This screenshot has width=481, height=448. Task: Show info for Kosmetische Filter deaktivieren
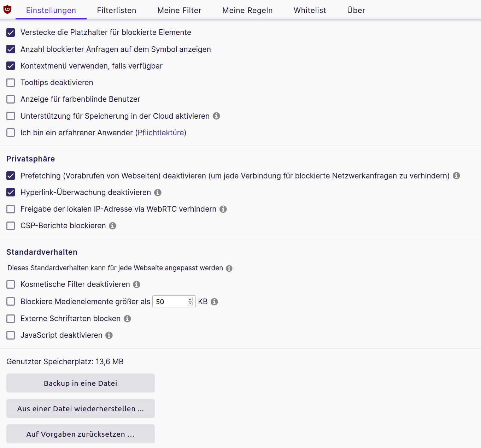tap(137, 284)
